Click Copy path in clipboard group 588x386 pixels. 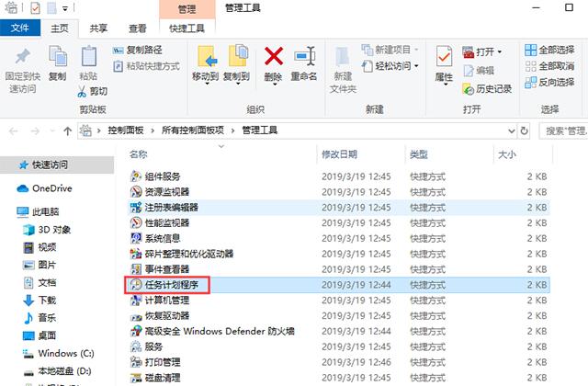click(137, 50)
